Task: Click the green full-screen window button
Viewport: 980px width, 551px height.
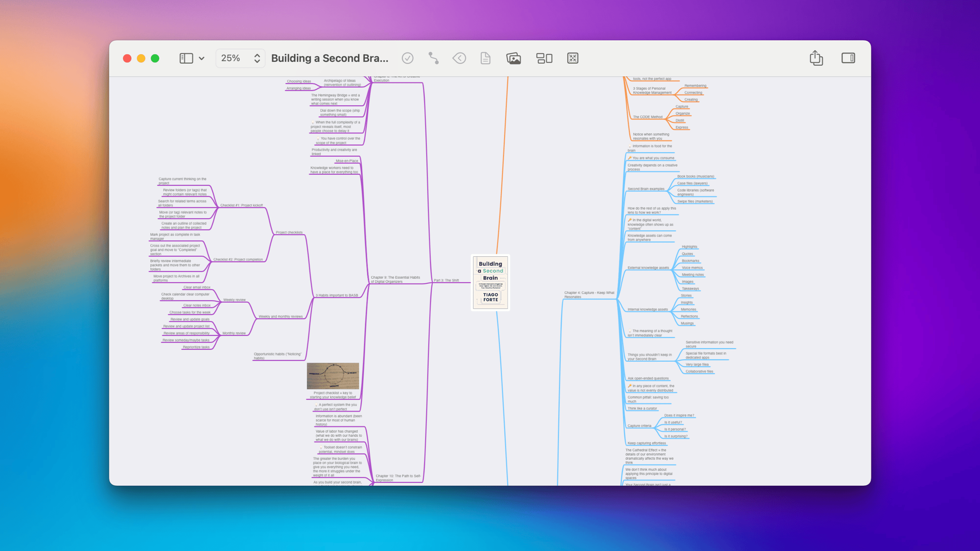Action: pos(155,58)
